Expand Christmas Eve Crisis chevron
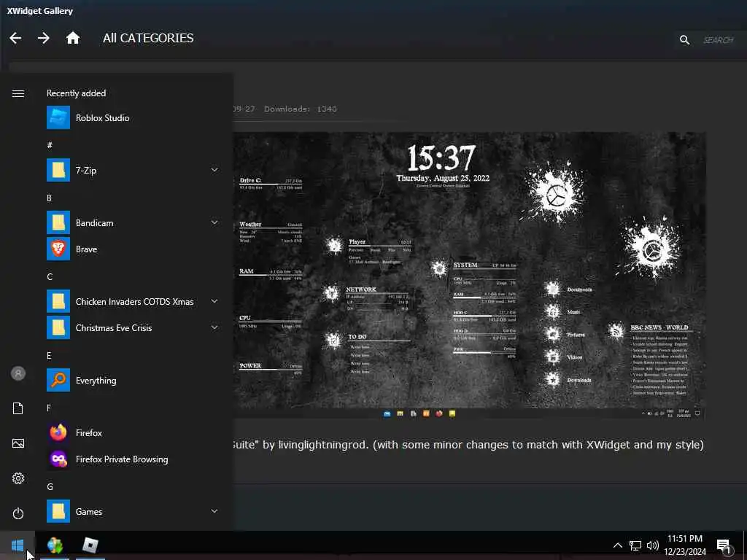The height and width of the screenshot is (560, 747). click(x=214, y=327)
